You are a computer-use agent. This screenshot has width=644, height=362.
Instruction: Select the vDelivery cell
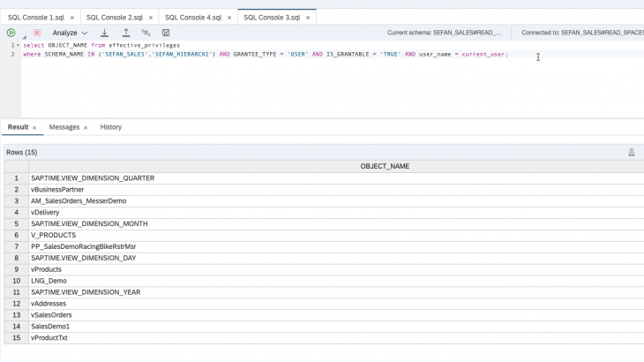tap(336, 213)
